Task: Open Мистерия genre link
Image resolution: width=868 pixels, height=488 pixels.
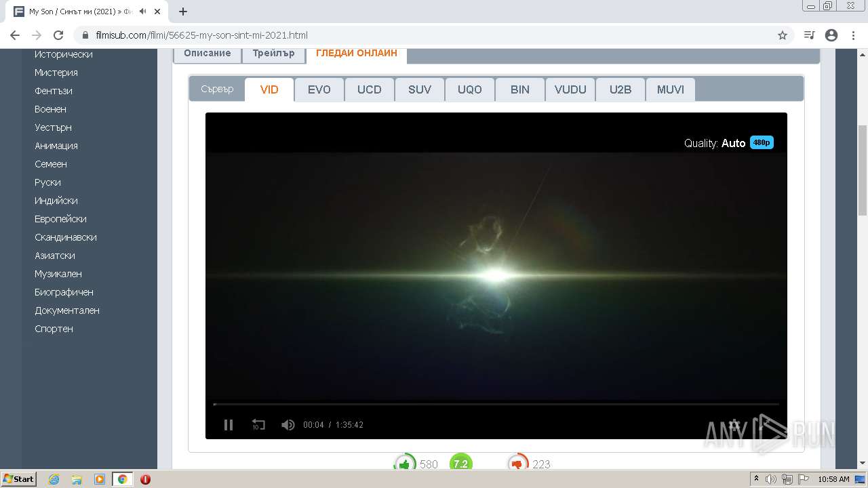Action: [56, 73]
